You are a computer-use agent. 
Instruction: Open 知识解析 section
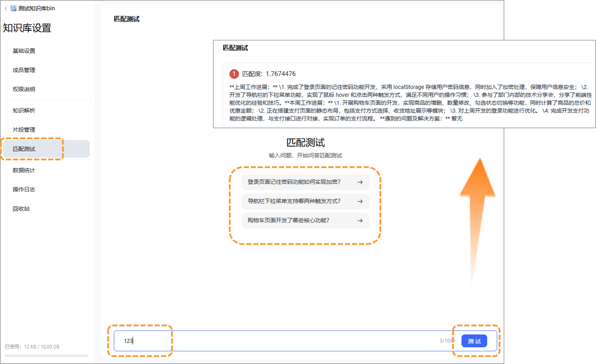click(x=24, y=111)
